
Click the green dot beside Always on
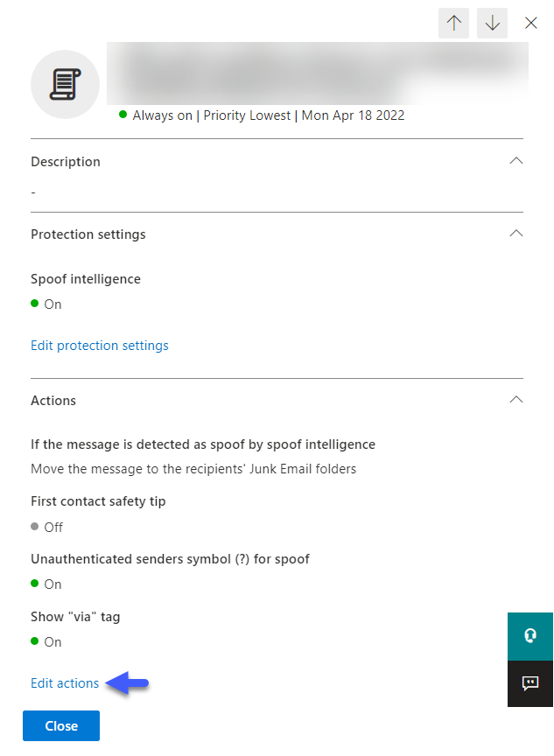coord(123,115)
